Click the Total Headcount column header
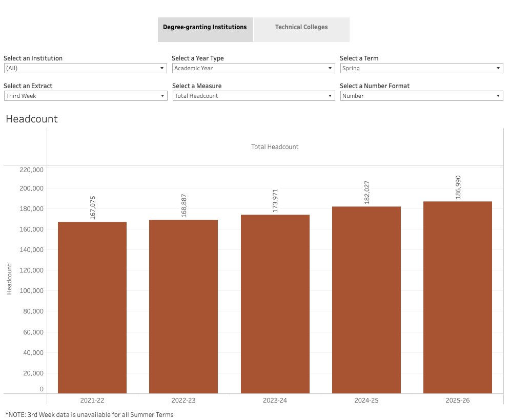This screenshot has width=510, height=420. 275,147
